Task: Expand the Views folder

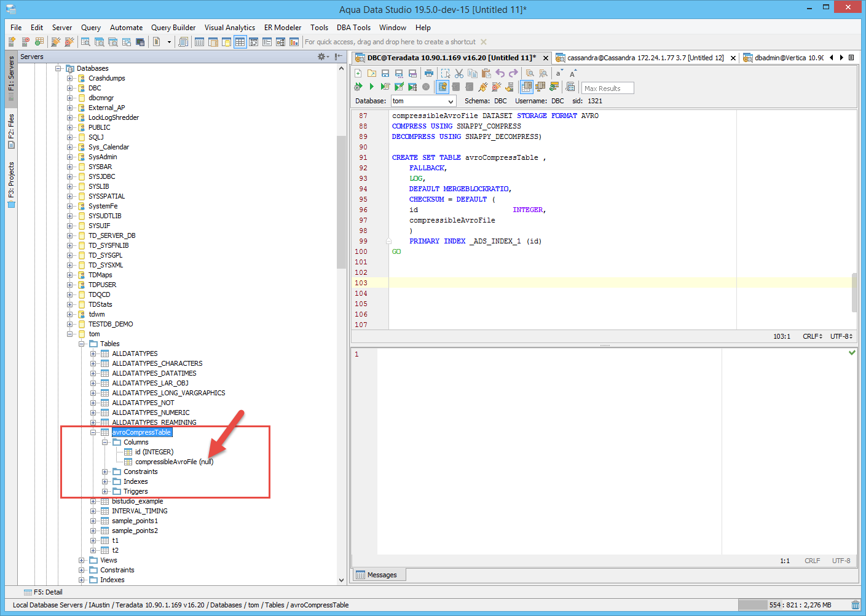Action: pos(82,560)
